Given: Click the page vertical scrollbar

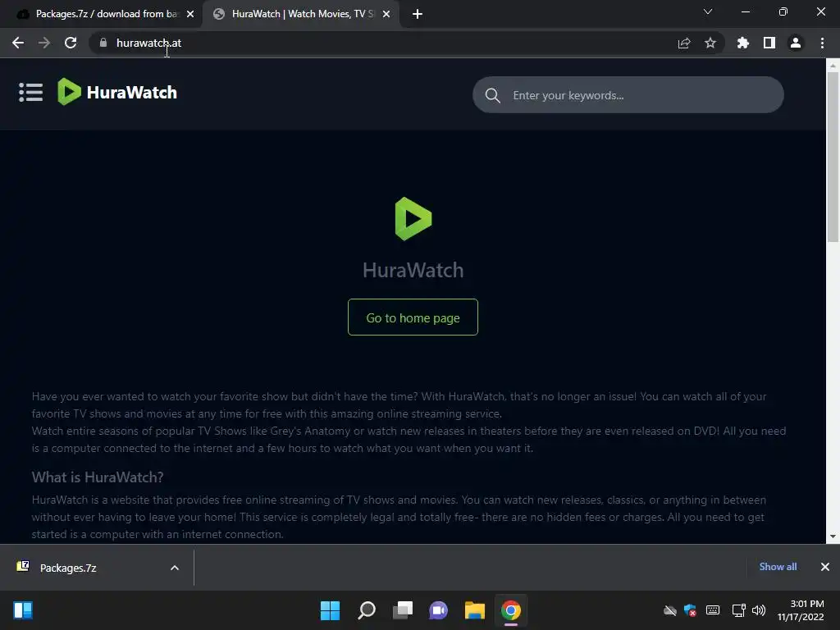Looking at the screenshot, I should click(833, 155).
